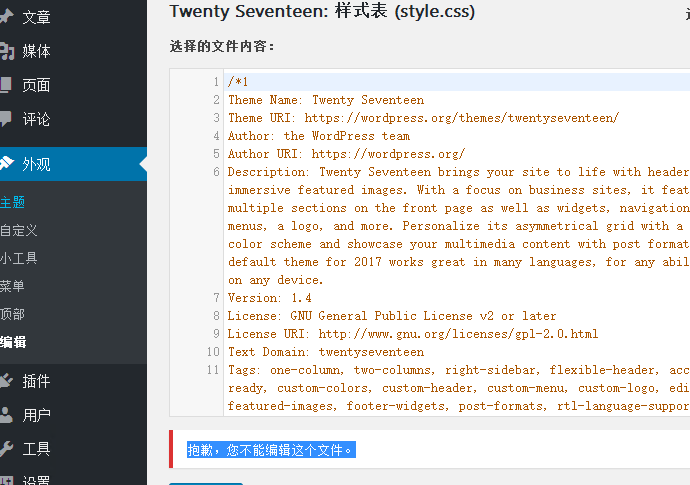Viewport: 690px width, 485px height.
Task: Open 小工具 widgets submenu link
Action: [18, 258]
